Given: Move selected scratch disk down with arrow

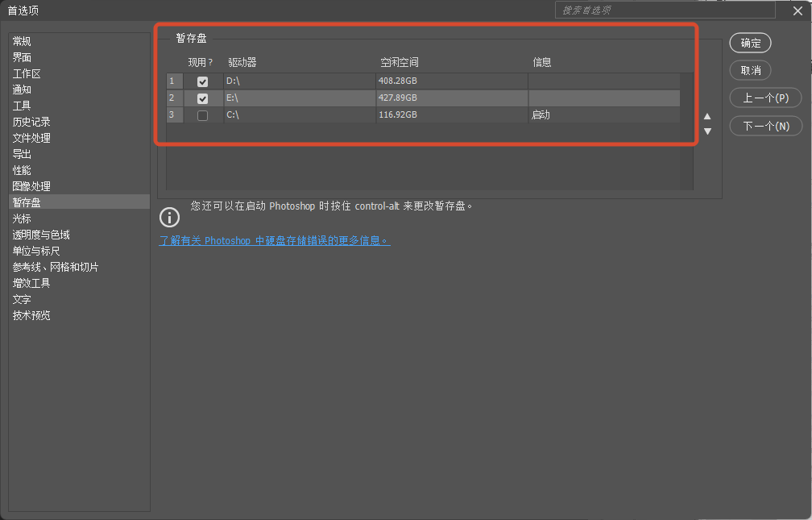Looking at the screenshot, I should coord(707,131).
